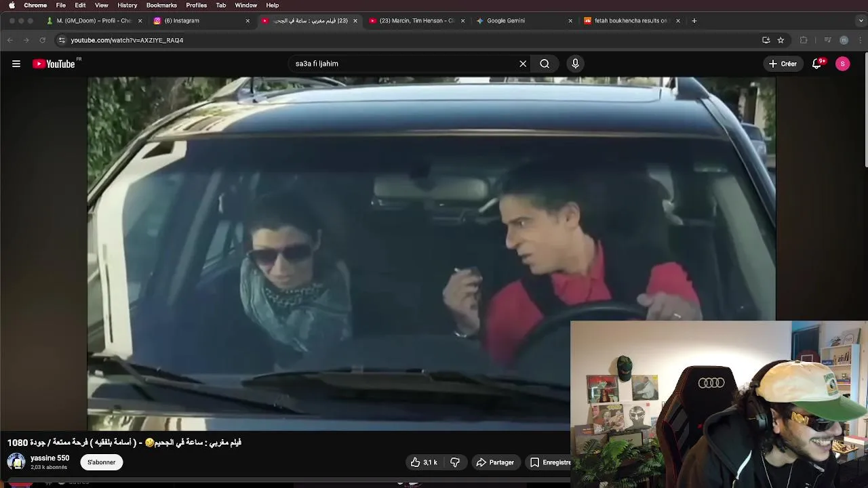Viewport: 868px width, 488px height.
Task: Open the Window menu
Action: (246, 5)
